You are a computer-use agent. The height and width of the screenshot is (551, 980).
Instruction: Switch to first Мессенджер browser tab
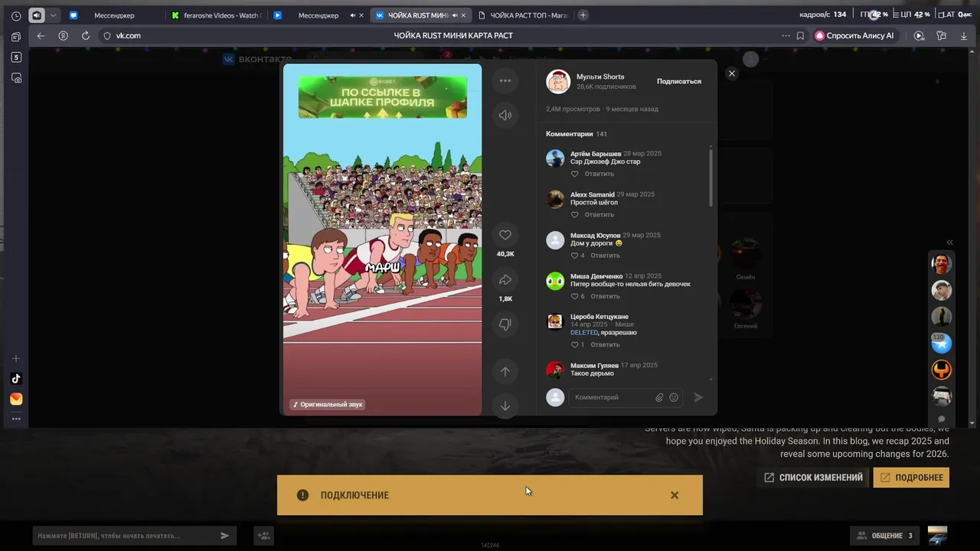(x=113, y=15)
